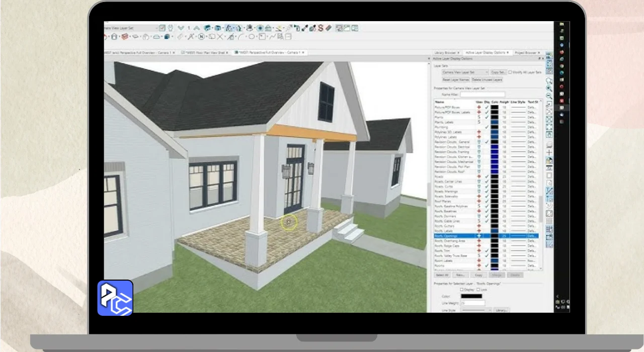This screenshot has height=352, width=644.
Task: Click the grid icon in right toolbar
Action: [x=549, y=221]
